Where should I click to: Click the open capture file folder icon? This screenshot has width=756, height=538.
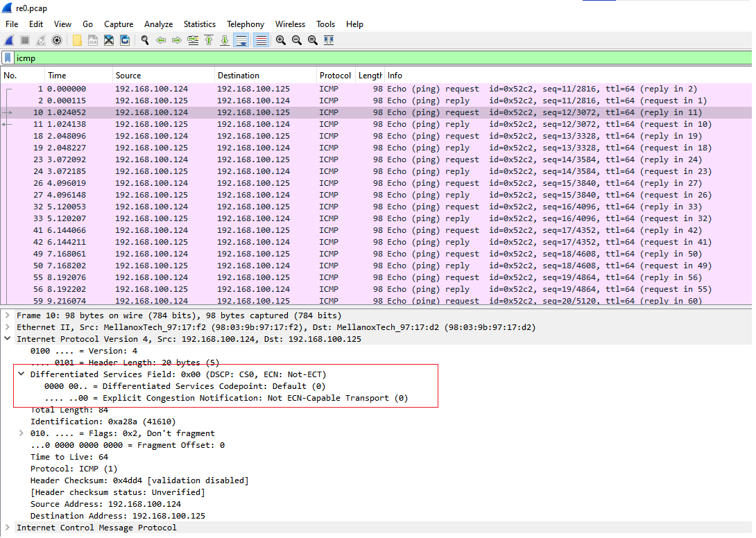point(77,40)
